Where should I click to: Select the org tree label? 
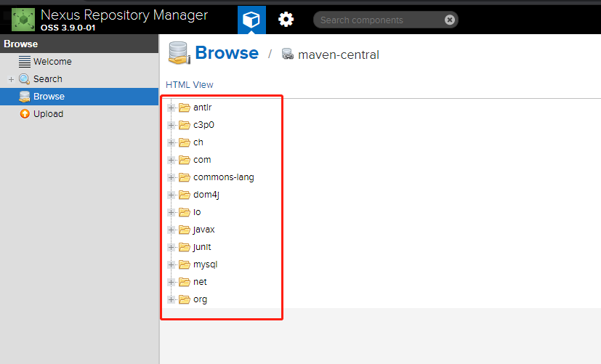(200, 299)
